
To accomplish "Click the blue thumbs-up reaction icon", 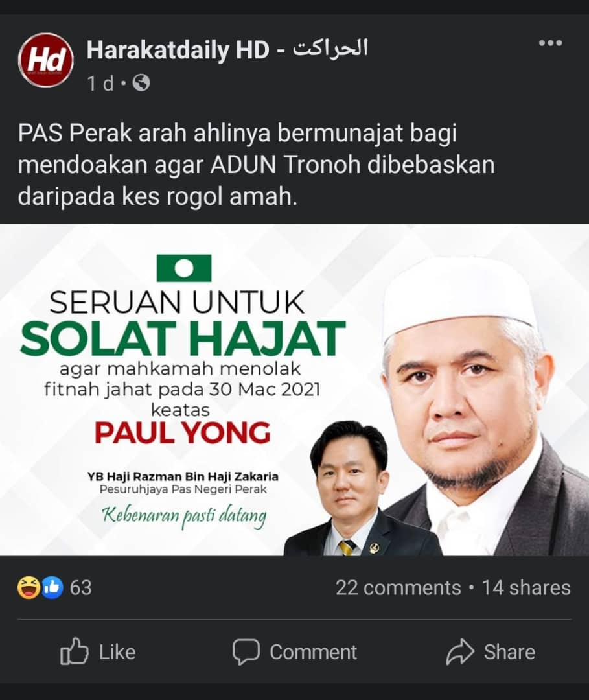I will coord(52,587).
